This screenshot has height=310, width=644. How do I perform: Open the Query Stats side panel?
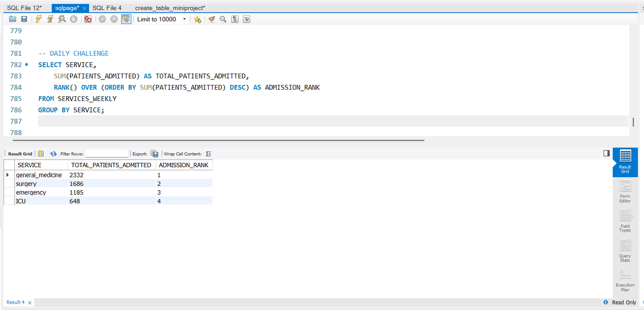pos(625,250)
